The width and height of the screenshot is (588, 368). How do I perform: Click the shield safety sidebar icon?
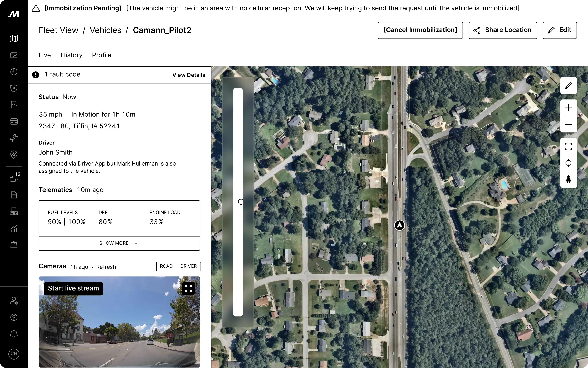(14, 88)
